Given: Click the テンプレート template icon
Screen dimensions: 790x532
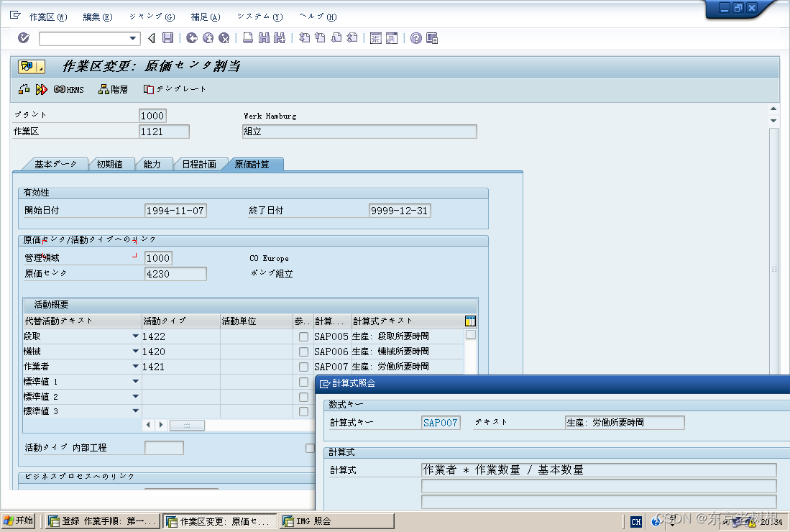Looking at the screenshot, I should pos(173,90).
